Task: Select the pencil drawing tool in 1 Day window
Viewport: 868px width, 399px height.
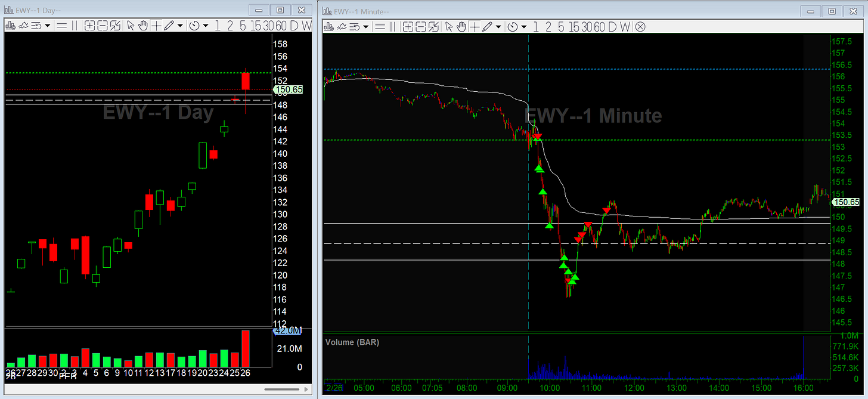Action: [169, 26]
